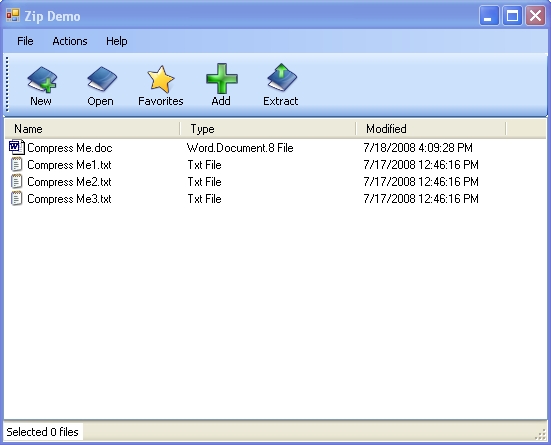Open the File menu

[x=25, y=41]
